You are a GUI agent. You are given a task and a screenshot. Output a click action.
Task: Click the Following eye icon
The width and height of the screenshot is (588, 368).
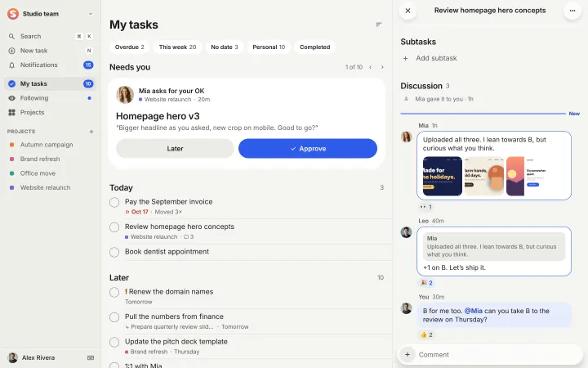click(x=11, y=98)
